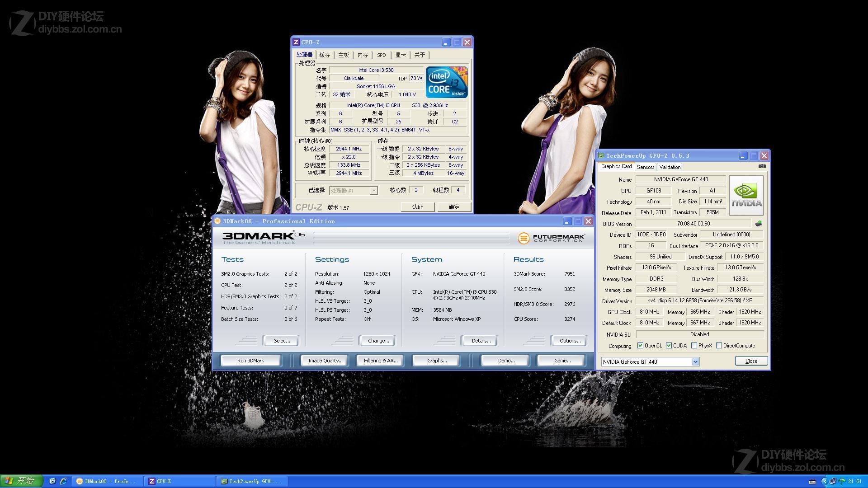The height and width of the screenshot is (488, 868).
Task: Switch to the 内存 tab in CPU-Z
Action: click(363, 55)
